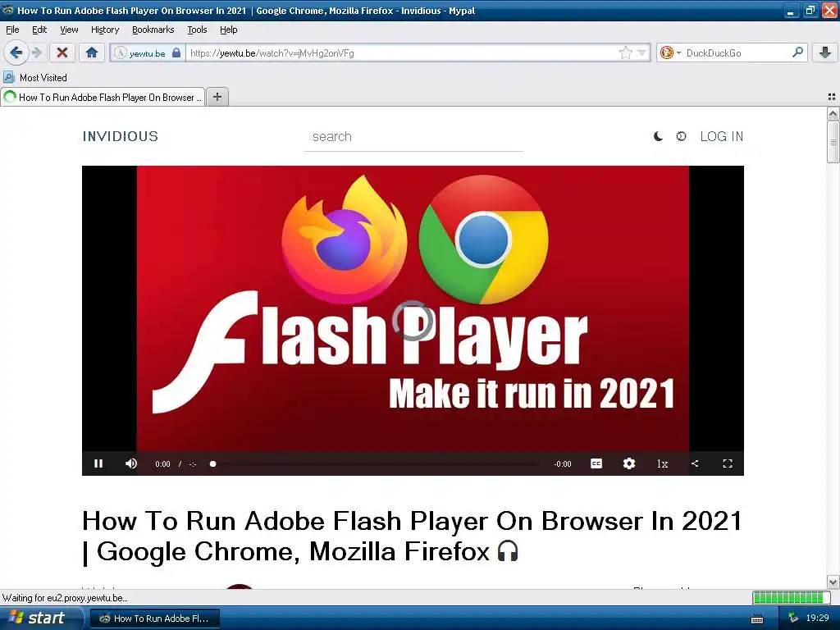Image resolution: width=840 pixels, height=630 pixels.
Task: Open the Tools menu
Action: 197,30
